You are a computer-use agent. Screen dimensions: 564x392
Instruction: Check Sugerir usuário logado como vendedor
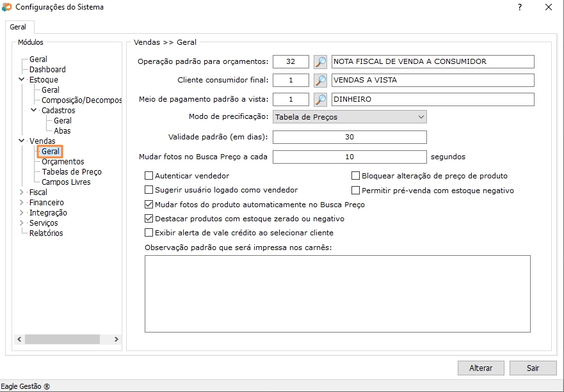[149, 190]
